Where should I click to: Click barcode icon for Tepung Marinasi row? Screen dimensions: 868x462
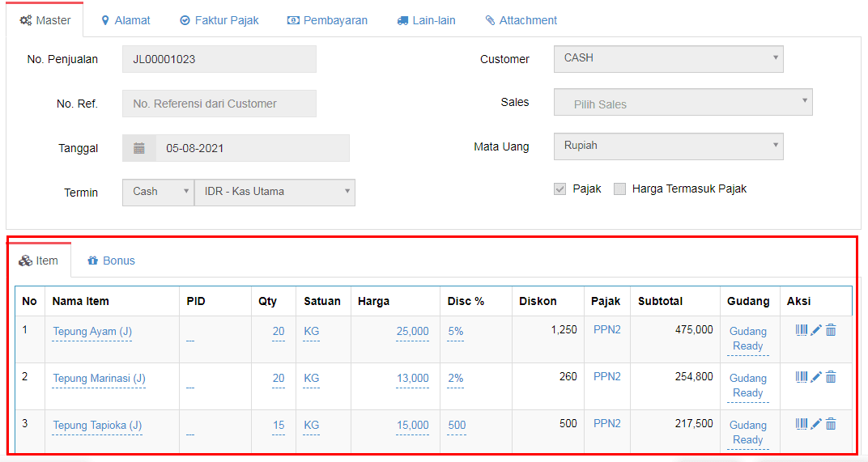point(802,377)
